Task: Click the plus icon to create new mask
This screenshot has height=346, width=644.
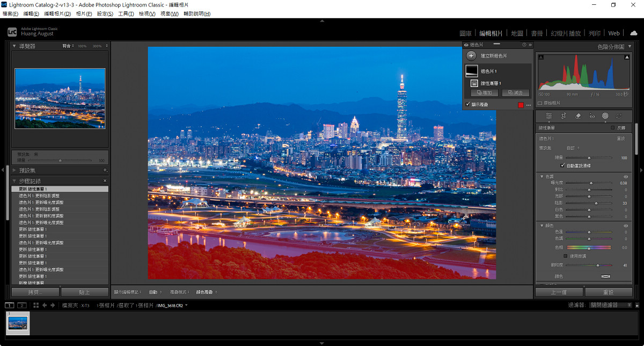Action: coord(471,56)
